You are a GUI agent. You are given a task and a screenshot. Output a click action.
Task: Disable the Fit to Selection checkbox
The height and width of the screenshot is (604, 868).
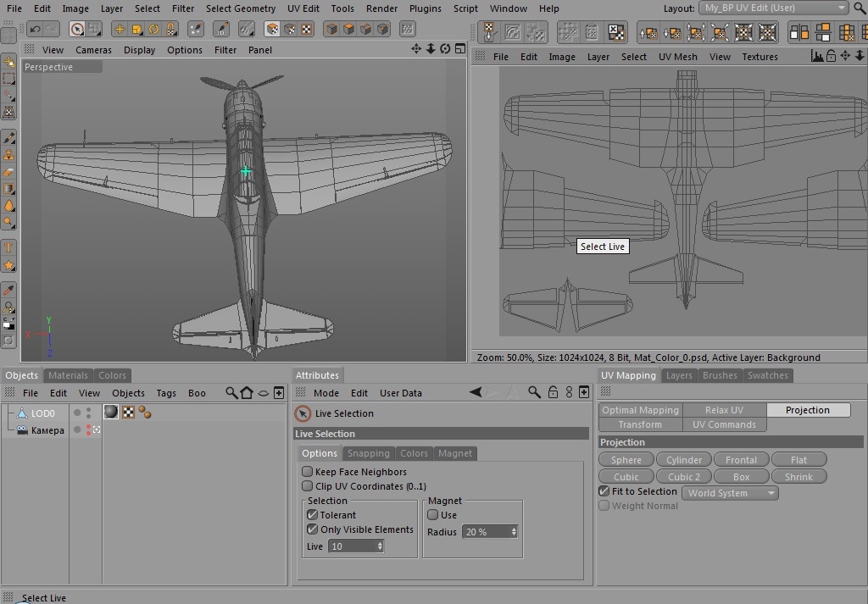604,491
